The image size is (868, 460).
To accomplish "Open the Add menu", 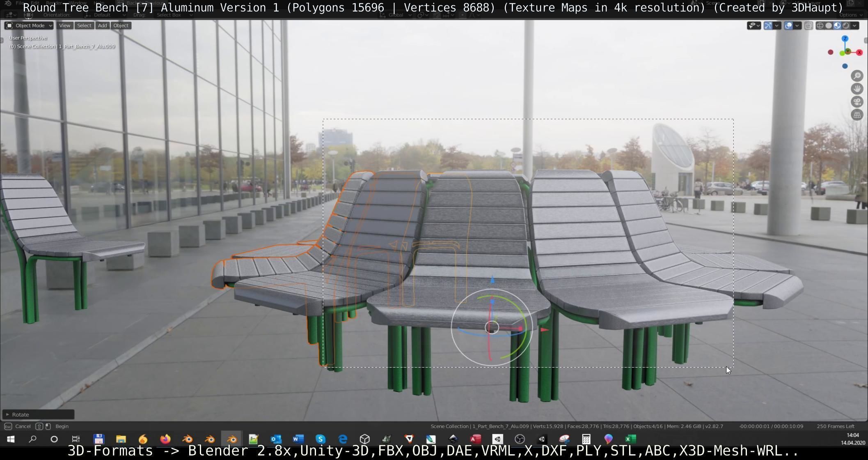I will point(102,25).
